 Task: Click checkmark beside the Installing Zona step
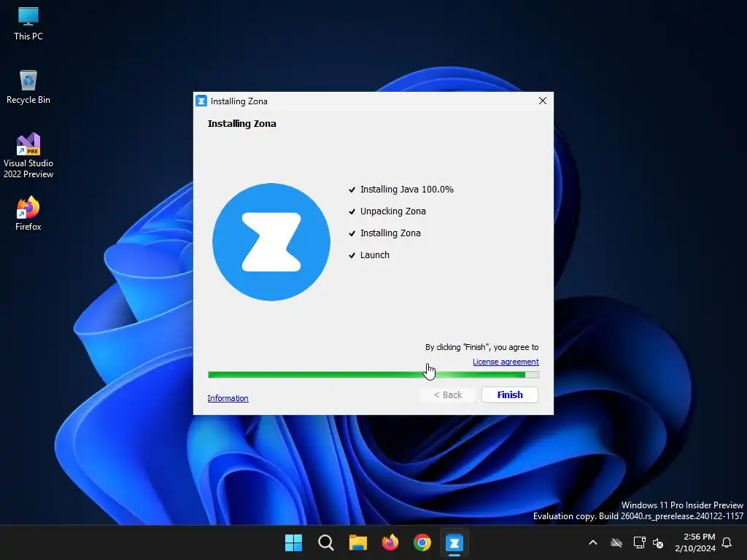[352, 234]
